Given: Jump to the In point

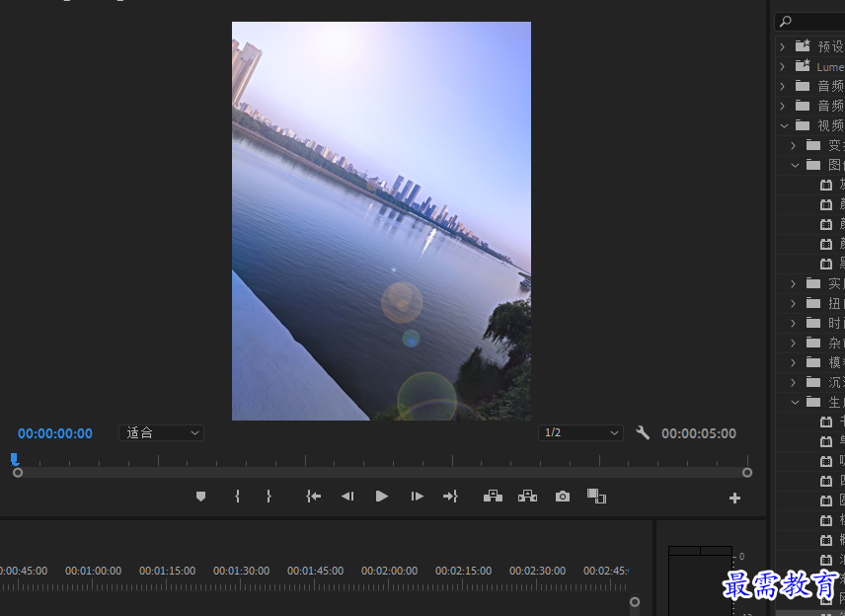Looking at the screenshot, I should pos(314,497).
